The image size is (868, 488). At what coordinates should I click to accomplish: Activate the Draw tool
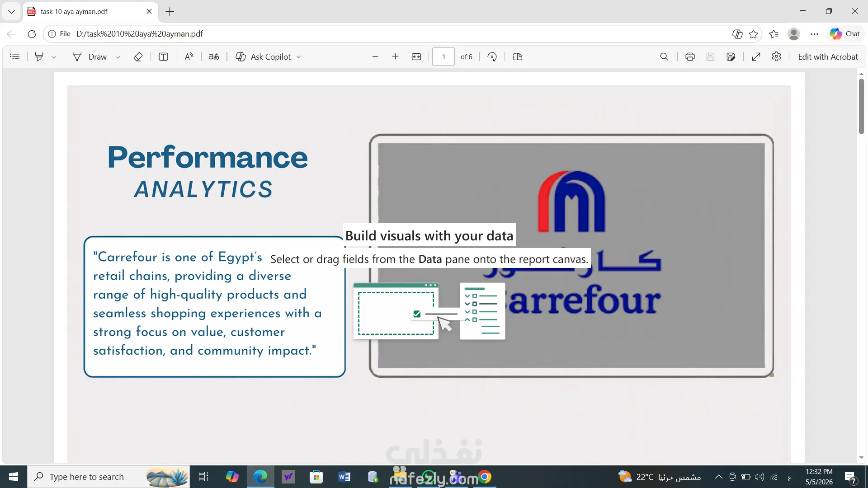click(90, 57)
